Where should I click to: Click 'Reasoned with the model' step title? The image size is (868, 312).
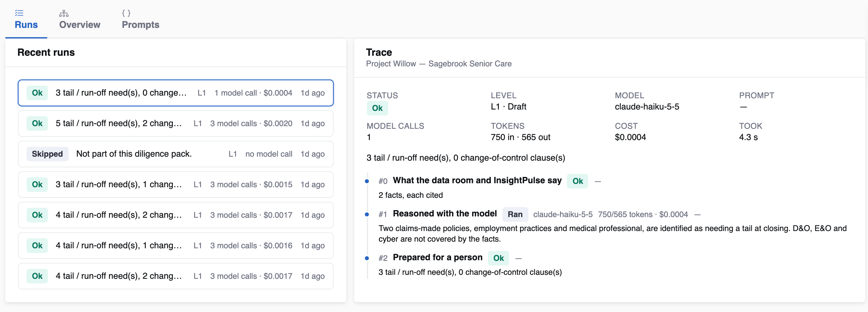click(444, 214)
